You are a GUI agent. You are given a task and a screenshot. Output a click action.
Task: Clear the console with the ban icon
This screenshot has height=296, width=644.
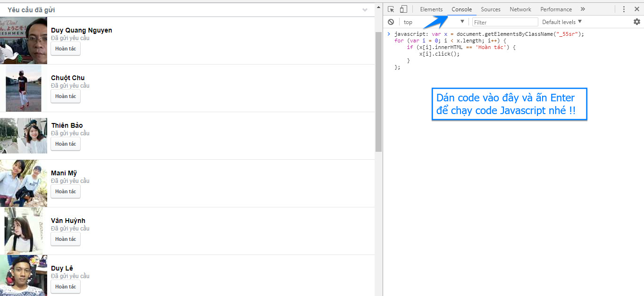pyautogui.click(x=391, y=22)
